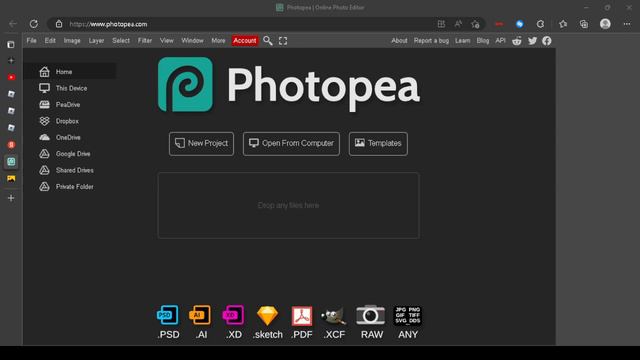Viewport: 640px width, 360px height.
Task: Click the .PSD format icon
Action: point(168,315)
